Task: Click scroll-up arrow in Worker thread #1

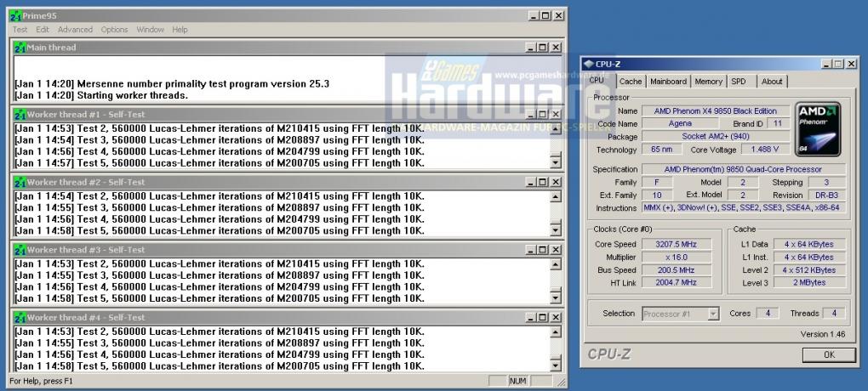Action: click(556, 129)
